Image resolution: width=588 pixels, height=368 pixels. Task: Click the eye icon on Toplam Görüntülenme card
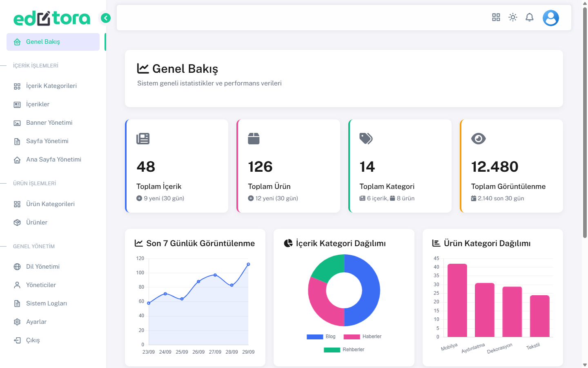(x=479, y=139)
